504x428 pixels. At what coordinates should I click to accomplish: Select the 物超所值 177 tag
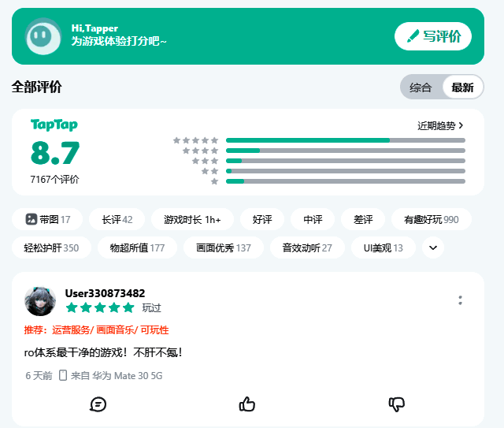click(x=137, y=247)
